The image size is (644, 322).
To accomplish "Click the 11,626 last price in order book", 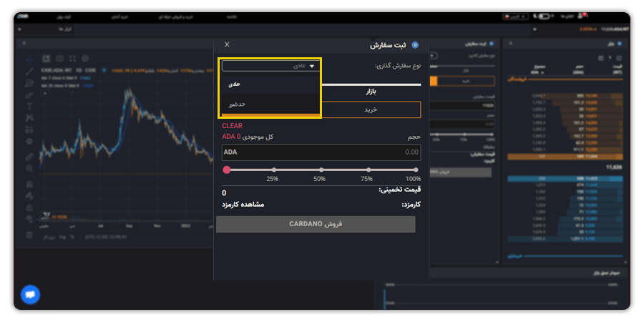I will pyautogui.click(x=615, y=167).
